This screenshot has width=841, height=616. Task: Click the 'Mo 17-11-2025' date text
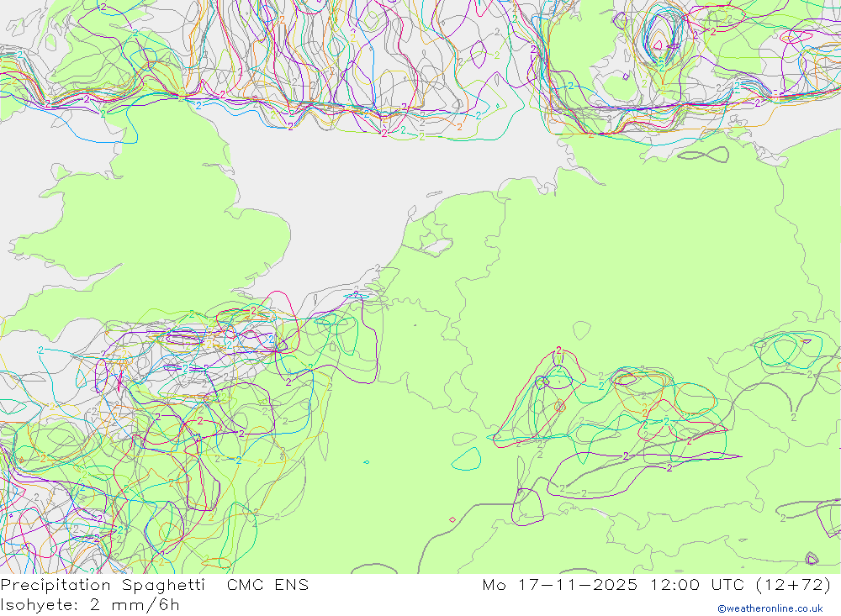[x=560, y=584]
